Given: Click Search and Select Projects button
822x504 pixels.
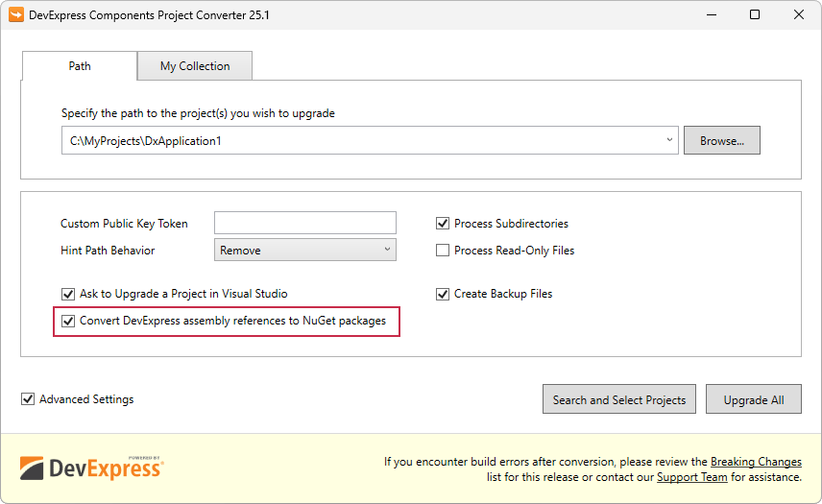Looking at the screenshot, I should tap(619, 399).
